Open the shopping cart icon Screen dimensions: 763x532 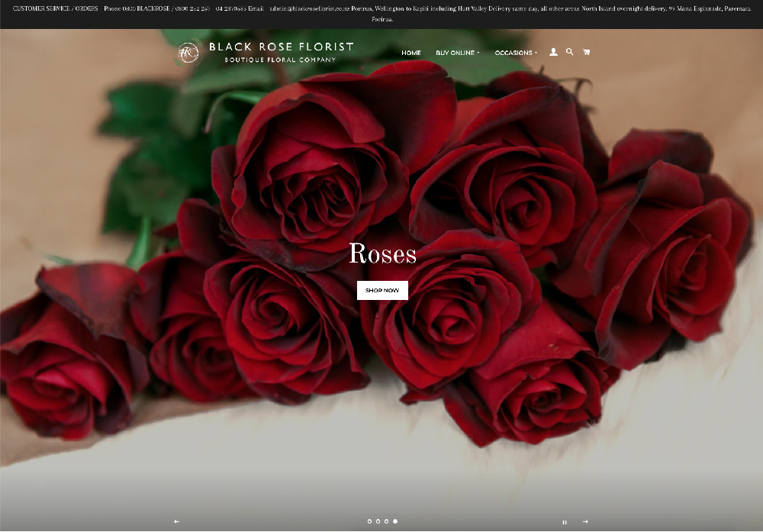coord(586,53)
